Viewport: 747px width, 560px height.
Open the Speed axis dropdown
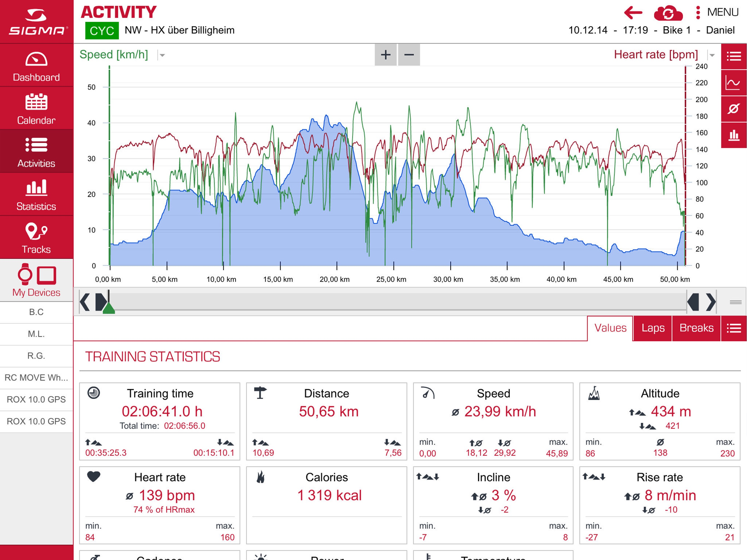(x=162, y=55)
